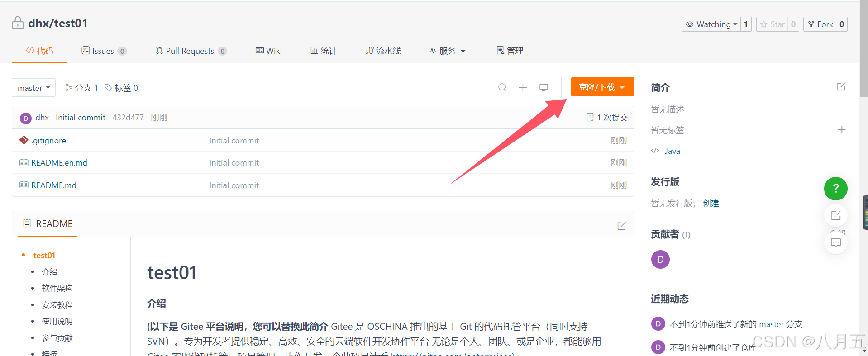The height and width of the screenshot is (356, 868).
Task: Open commit hash 432d477
Action: (128, 118)
